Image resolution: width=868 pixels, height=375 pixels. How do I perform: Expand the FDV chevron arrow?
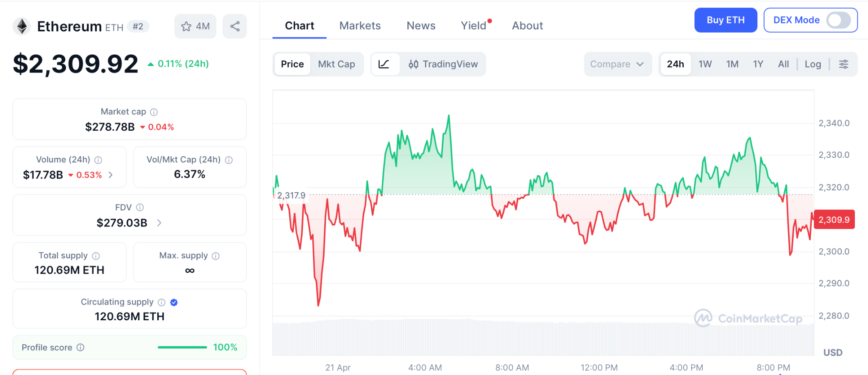(x=159, y=223)
